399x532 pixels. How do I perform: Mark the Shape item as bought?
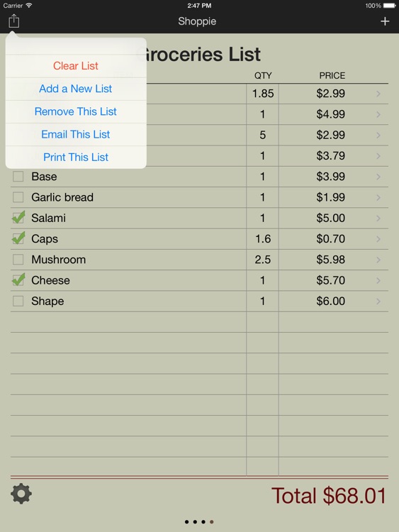18,301
